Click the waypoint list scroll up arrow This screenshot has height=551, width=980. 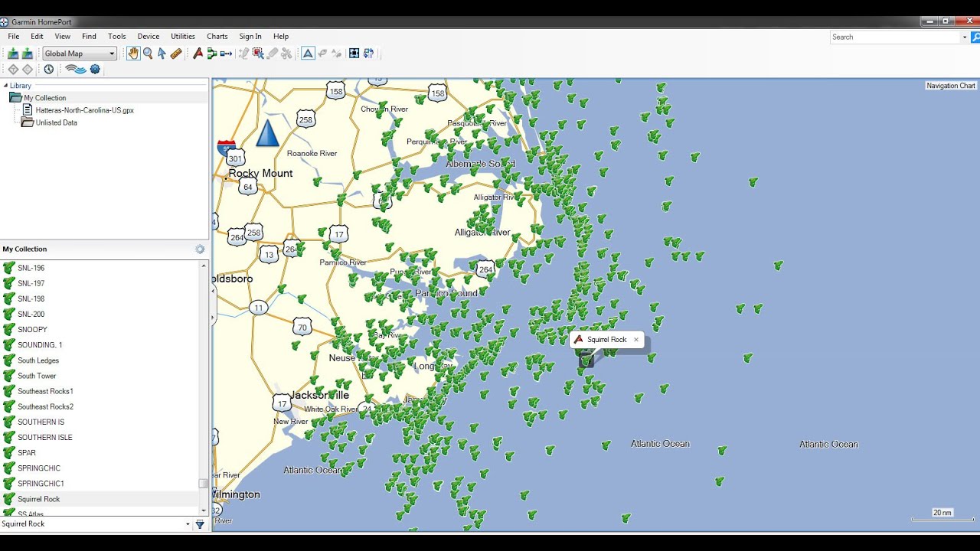point(204,266)
